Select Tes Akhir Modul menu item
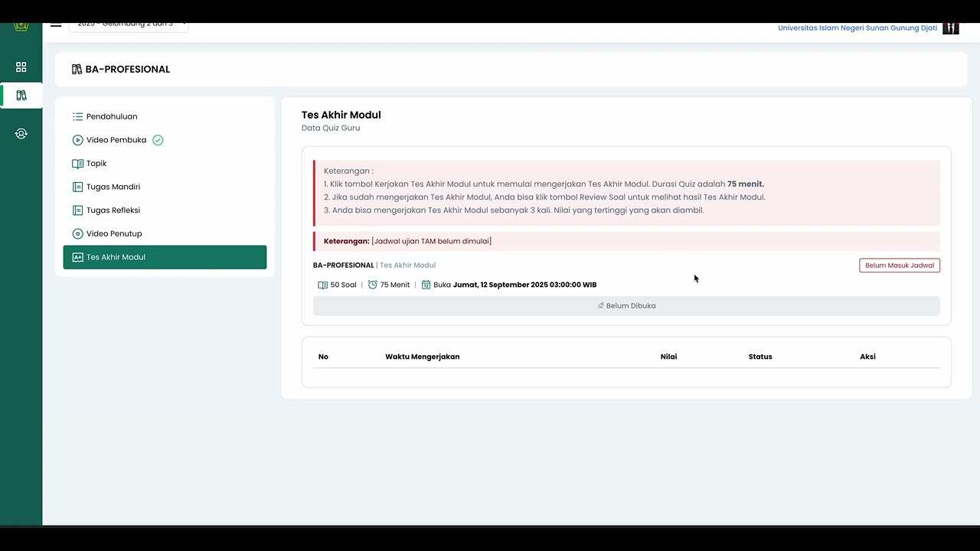Screen dimensions: 980x551 click(x=165, y=257)
